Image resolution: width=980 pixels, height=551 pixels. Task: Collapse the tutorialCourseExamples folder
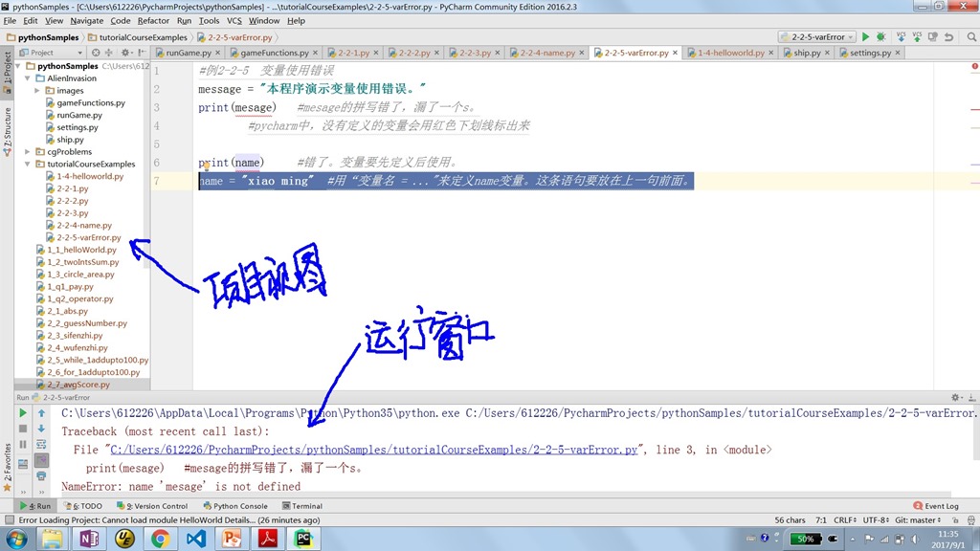28,164
